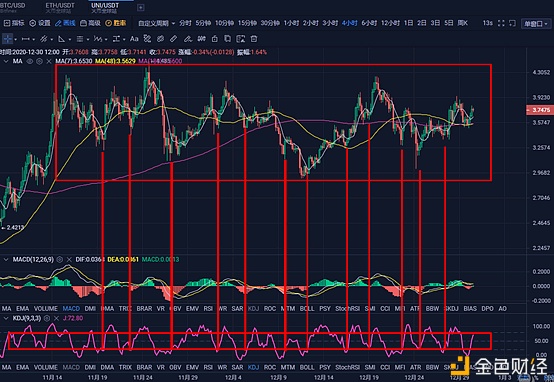Enter fullscreen chart mode
Screen dimensions: 554x382
point(501,23)
